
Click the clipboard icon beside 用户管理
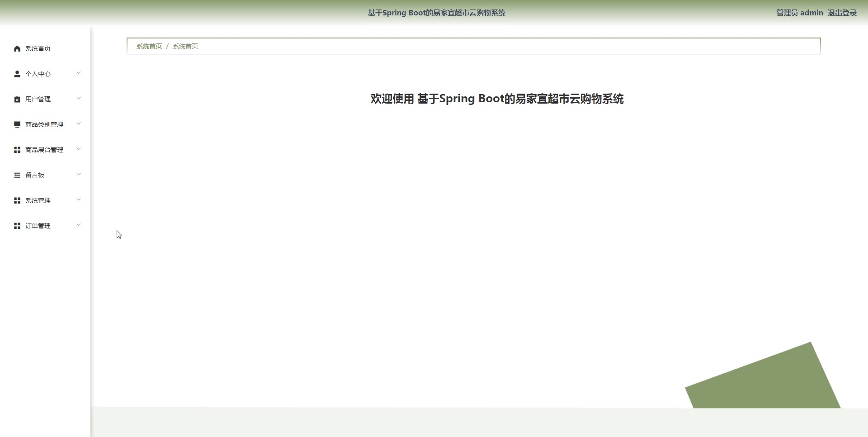[x=17, y=99]
